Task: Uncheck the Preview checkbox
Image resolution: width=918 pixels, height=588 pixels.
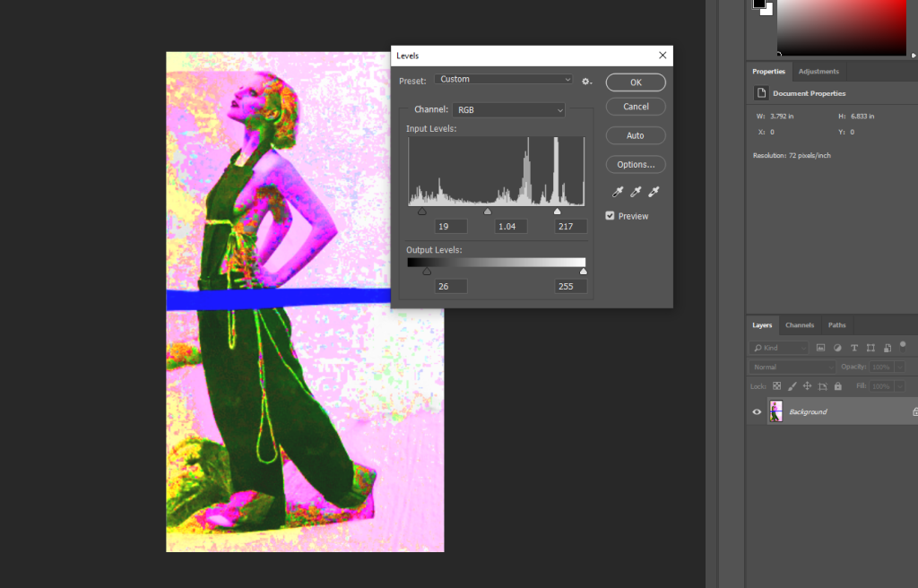Action: click(x=611, y=216)
